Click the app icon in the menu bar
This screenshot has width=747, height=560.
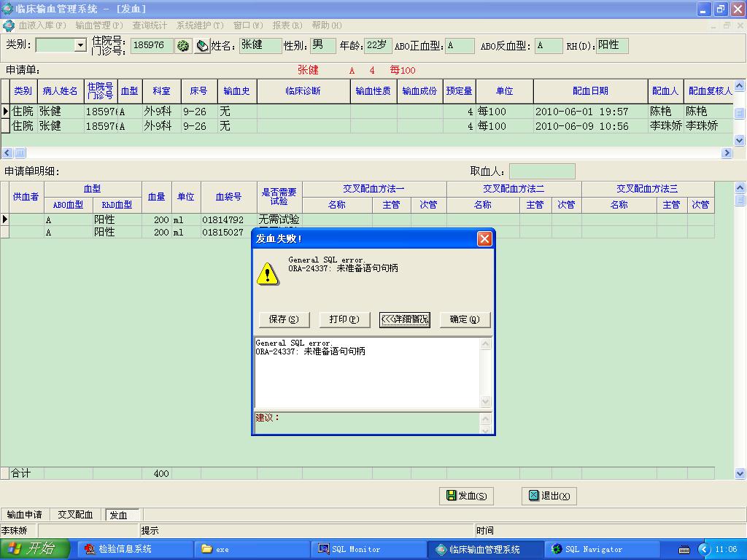point(8,26)
